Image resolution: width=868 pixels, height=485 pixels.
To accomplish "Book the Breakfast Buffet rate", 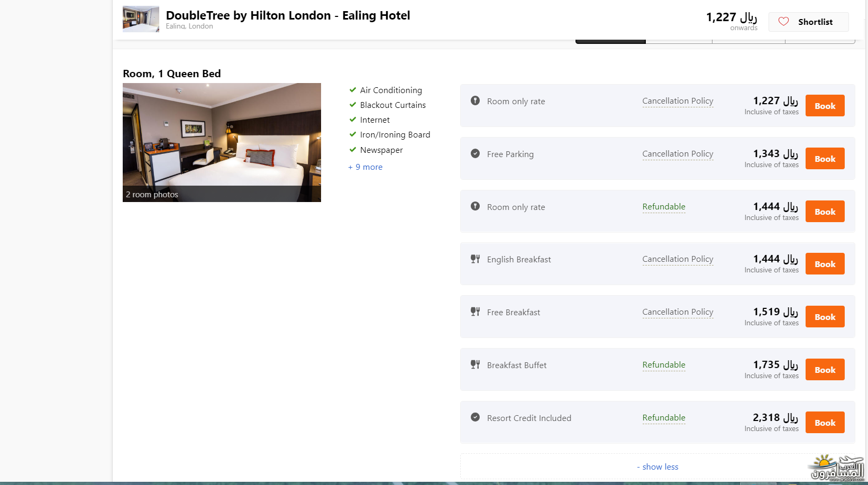I will coord(825,370).
